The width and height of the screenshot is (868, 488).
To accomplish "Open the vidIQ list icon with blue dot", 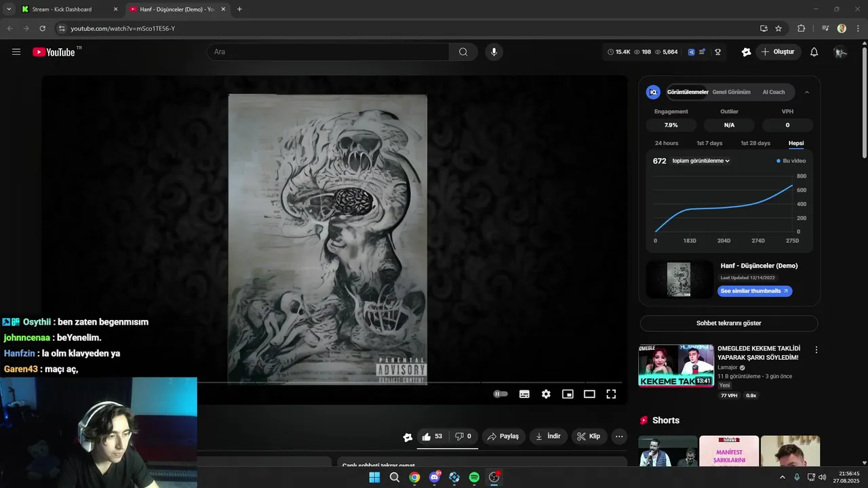I will tap(702, 52).
